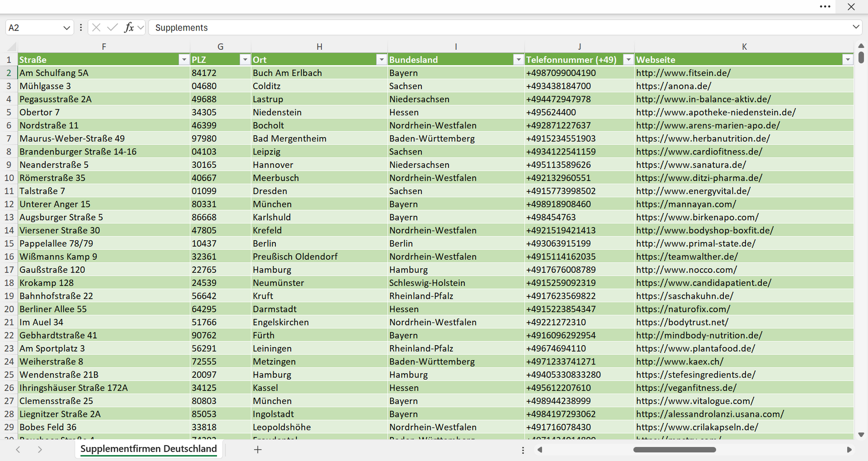The image size is (868, 461).
Task: Open the Straße column filter dropdown
Action: [184, 59]
